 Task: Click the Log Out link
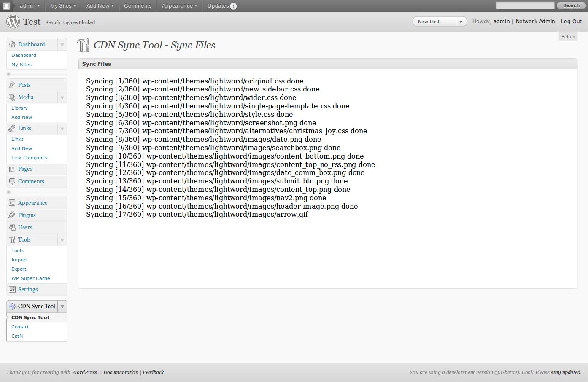point(571,22)
